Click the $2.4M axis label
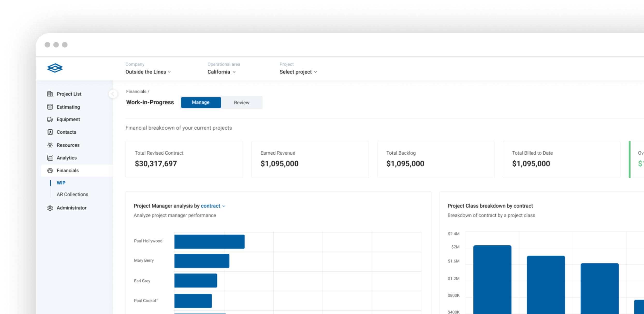Image resolution: width=644 pixels, height=314 pixels. 454,234
